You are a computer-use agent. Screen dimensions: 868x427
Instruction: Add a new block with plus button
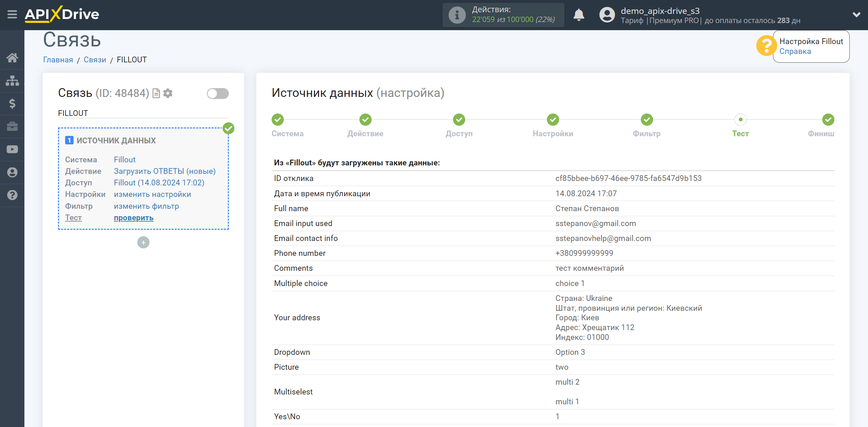(x=143, y=242)
